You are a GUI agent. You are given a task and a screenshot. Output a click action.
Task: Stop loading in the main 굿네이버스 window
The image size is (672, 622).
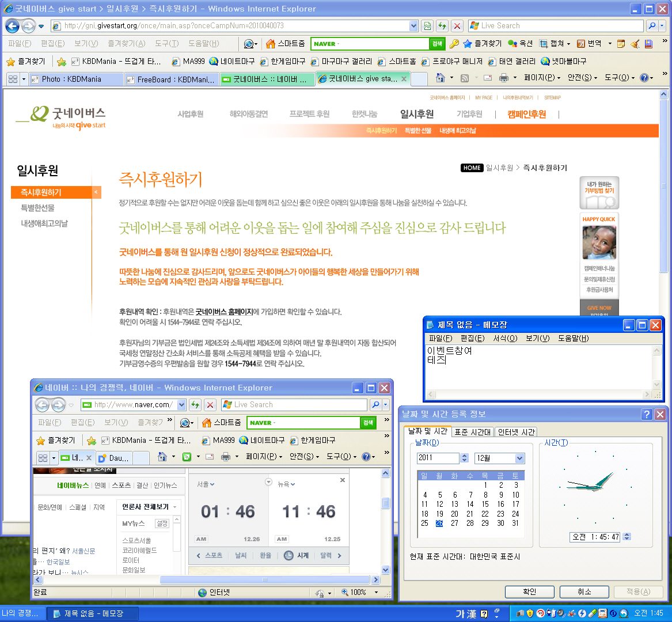457,26
